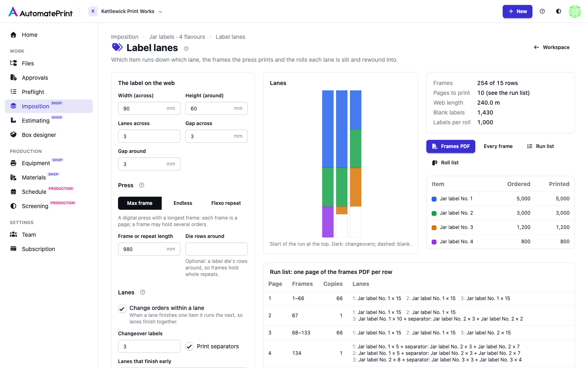Viewport: 588px width, 368px height.
Task: Click the Imposition breadcrumb link
Action: [125, 37]
